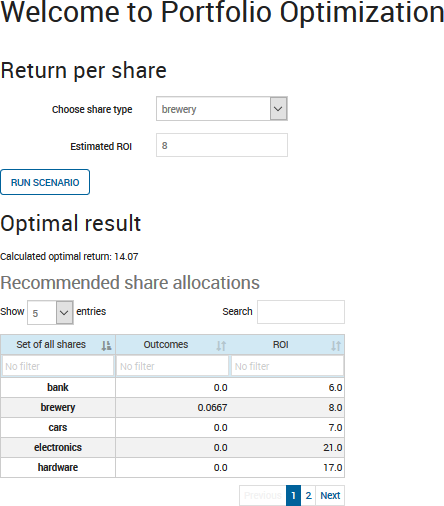Image resolution: width=444 pixels, height=506 pixels.
Task: Click the bank share name cell
Action: [x=58, y=387]
